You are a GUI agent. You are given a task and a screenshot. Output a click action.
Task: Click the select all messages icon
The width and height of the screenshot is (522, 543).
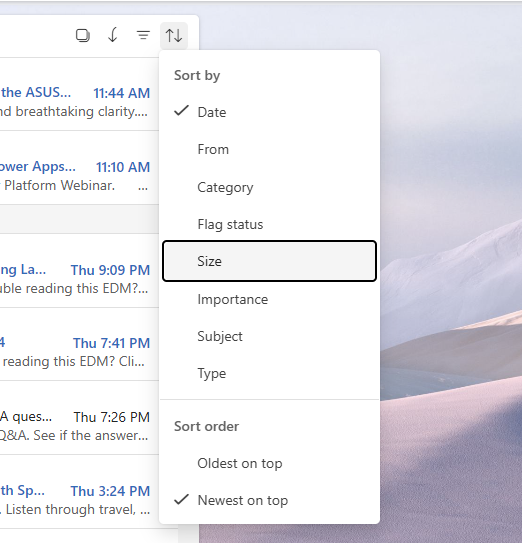point(83,35)
